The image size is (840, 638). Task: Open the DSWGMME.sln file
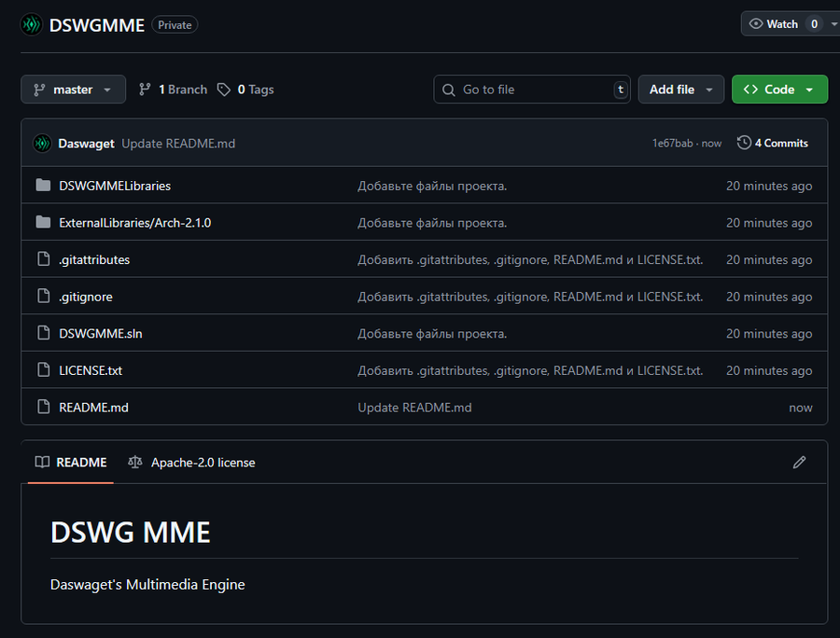point(101,333)
